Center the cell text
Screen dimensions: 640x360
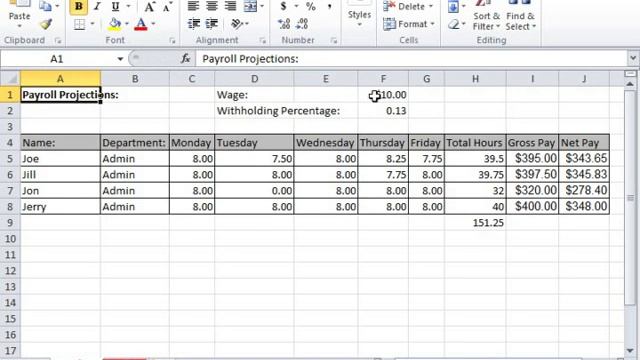pyautogui.click(x=211, y=6)
